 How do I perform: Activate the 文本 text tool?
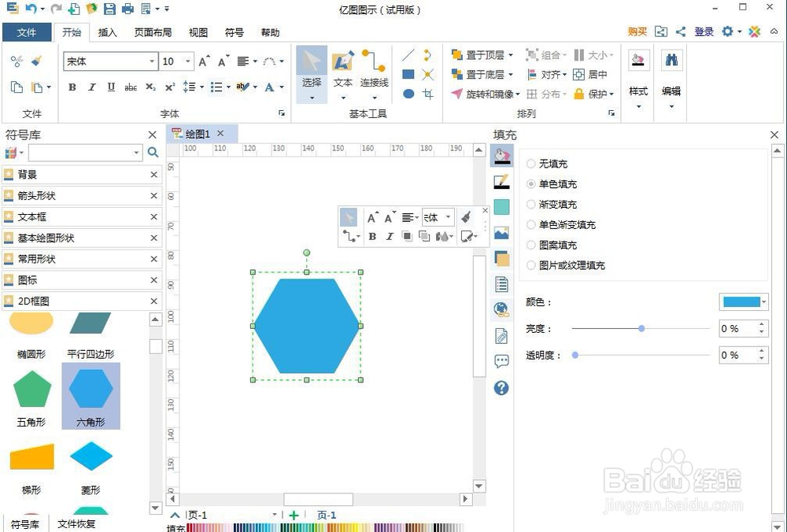342,71
